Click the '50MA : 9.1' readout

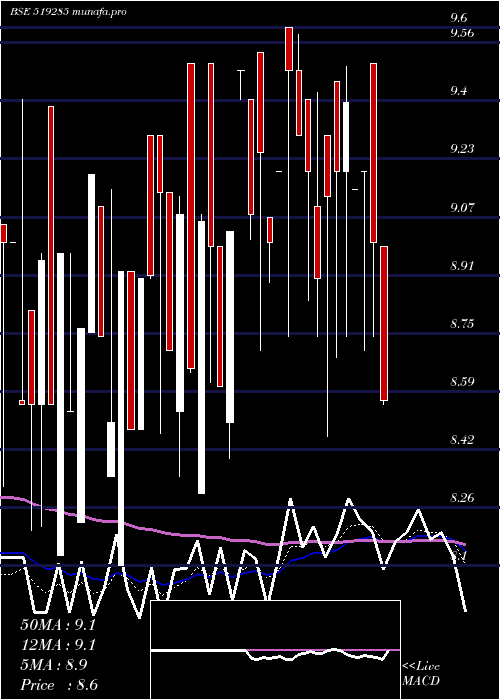58,625
